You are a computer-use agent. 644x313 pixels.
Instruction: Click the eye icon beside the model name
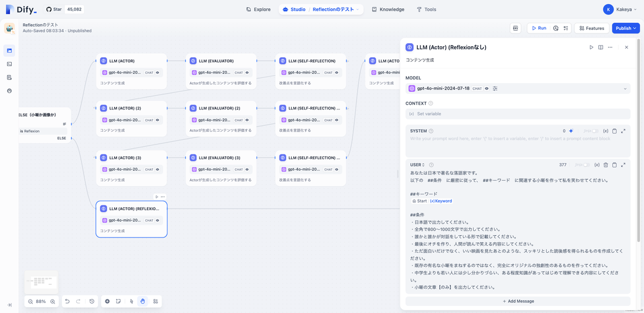tap(487, 88)
